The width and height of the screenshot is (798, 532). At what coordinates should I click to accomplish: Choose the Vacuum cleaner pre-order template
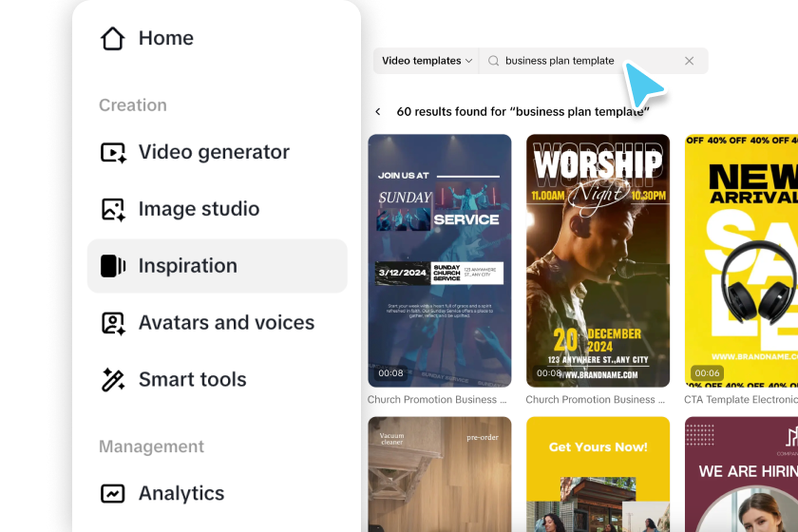pos(440,474)
